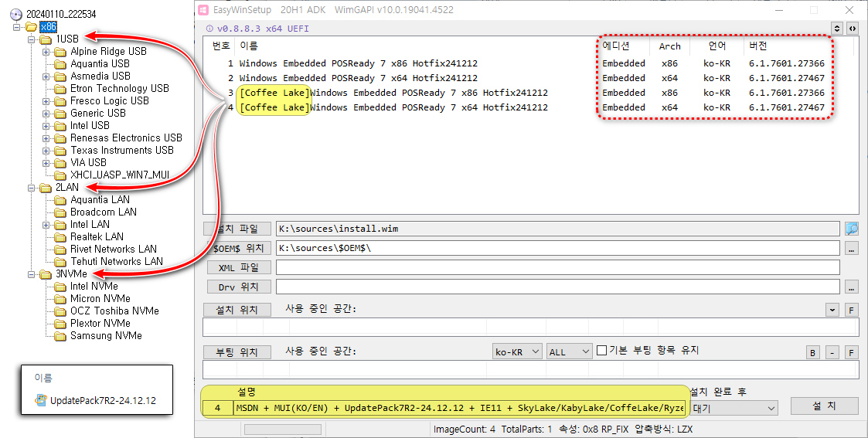Collapse the 2LAN tree node
868x438 pixels.
(x=32, y=188)
